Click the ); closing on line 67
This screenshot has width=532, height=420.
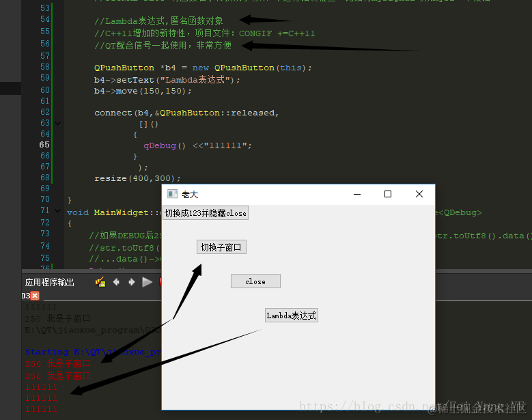click(143, 167)
